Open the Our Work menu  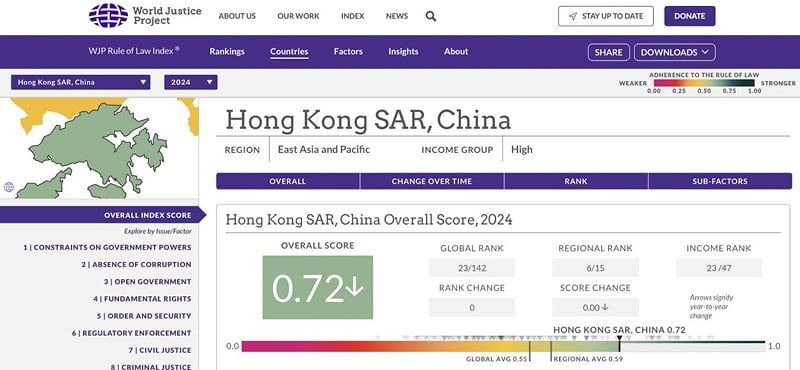coord(298,16)
